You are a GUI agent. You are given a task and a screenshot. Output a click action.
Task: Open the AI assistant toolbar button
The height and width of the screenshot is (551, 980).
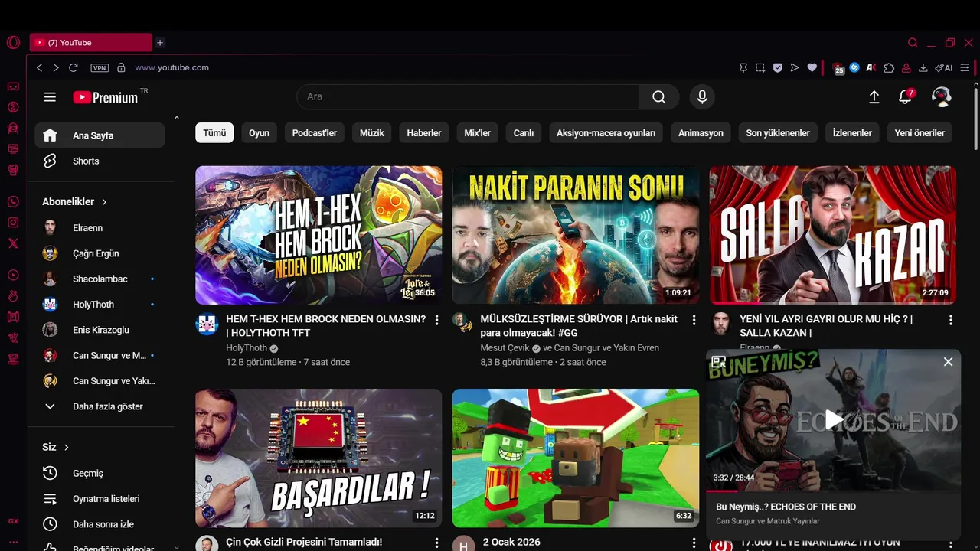click(x=945, y=67)
